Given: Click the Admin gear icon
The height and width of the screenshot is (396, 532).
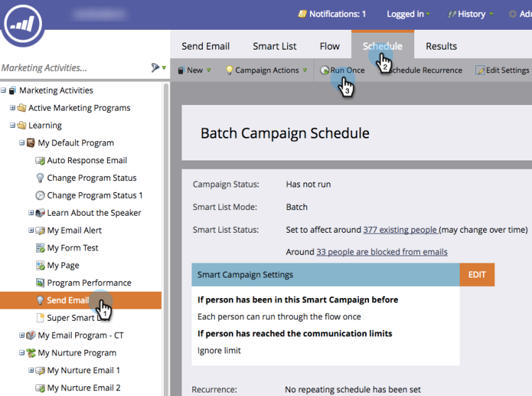Looking at the screenshot, I should pos(512,14).
